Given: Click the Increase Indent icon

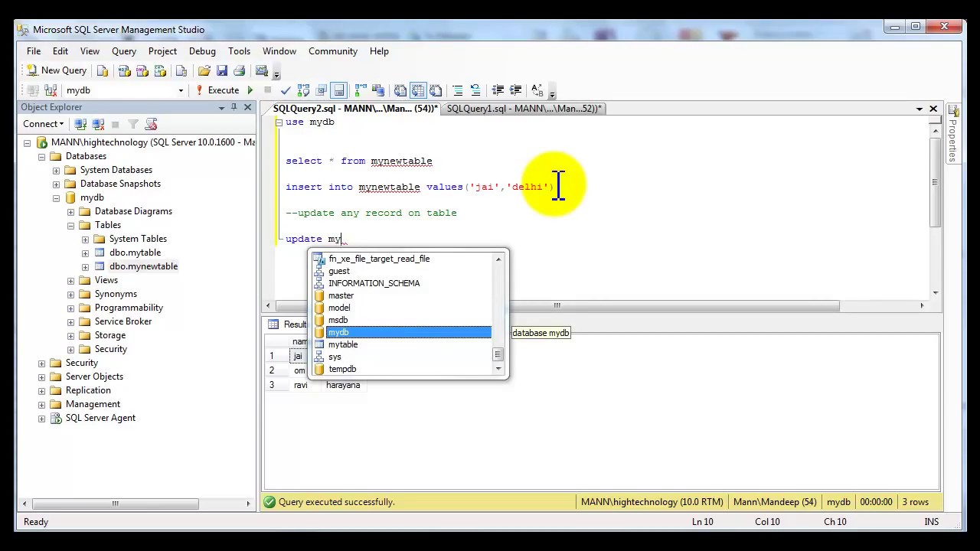Looking at the screenshot, I should click(515, 90).
